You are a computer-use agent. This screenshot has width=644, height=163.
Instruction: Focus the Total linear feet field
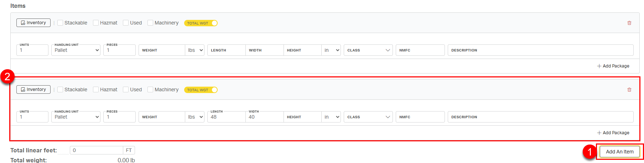pyautogui.click(x=96, y=150)
